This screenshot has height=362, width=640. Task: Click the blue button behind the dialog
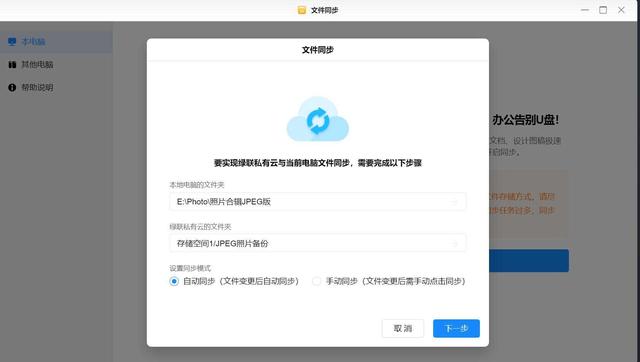tap(529, 260)
